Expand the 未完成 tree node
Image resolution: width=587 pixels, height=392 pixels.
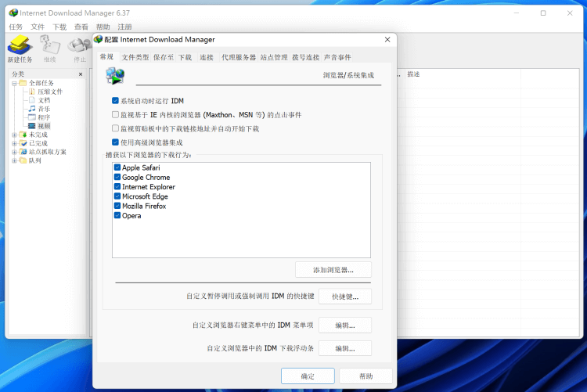coord(14,135)
